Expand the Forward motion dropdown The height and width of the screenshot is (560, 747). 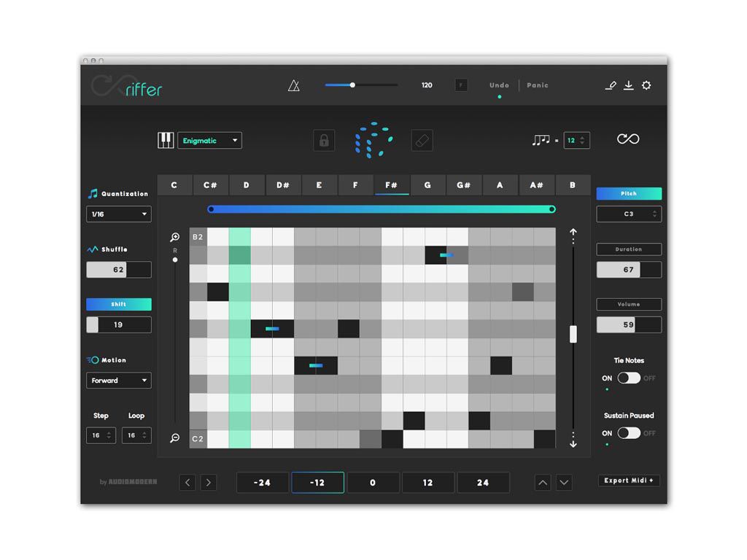(119, 381)
